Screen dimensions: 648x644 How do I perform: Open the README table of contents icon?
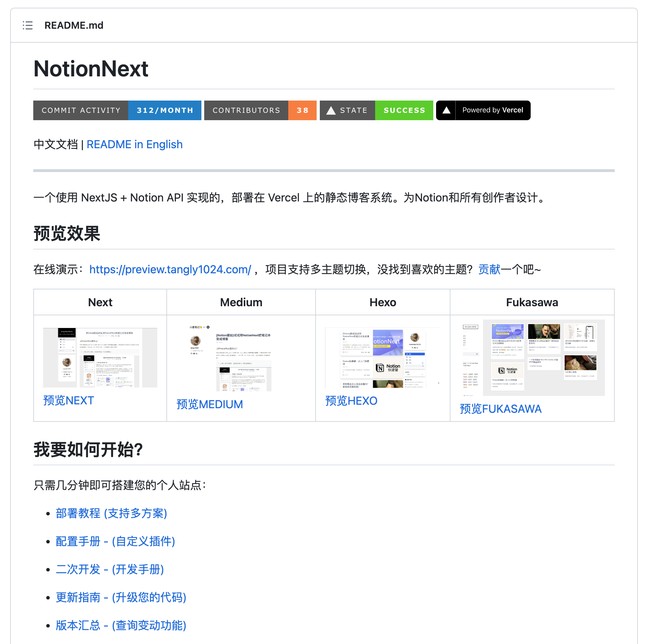(x=28, y=25)
